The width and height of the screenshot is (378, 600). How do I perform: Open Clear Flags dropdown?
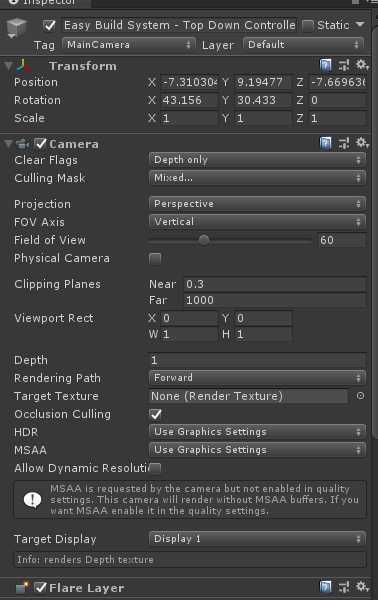click(x=257, y=160)
